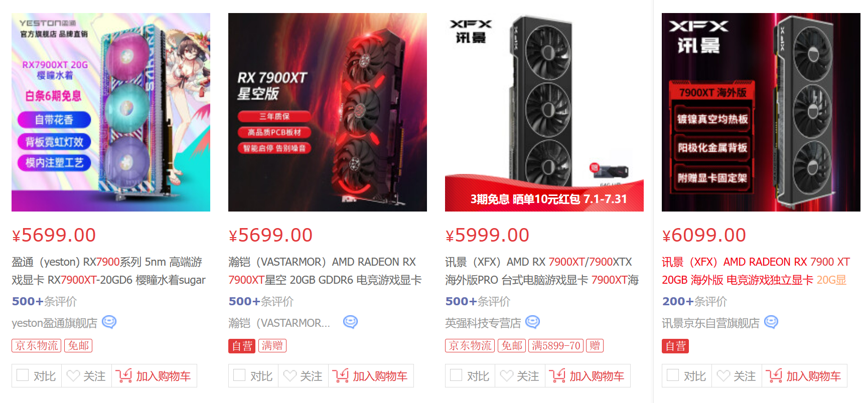Open chat icon beside 瀚铠 VASTARMOR store
Screen dimensions: 868x403
point(350,322)
